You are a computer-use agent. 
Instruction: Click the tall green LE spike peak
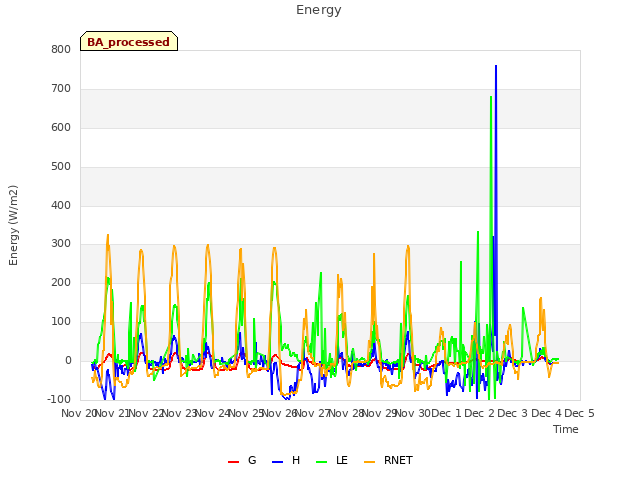(x=491, y=97)
